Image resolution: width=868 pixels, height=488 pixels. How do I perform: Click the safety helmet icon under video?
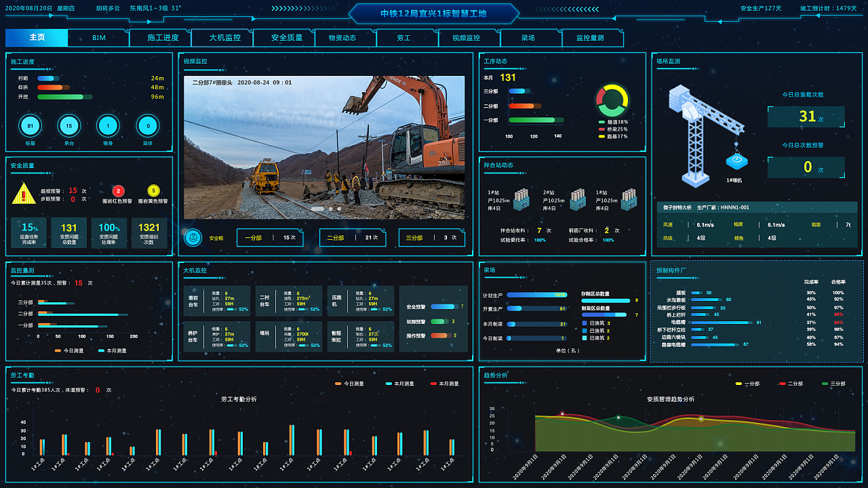(193, 238)
